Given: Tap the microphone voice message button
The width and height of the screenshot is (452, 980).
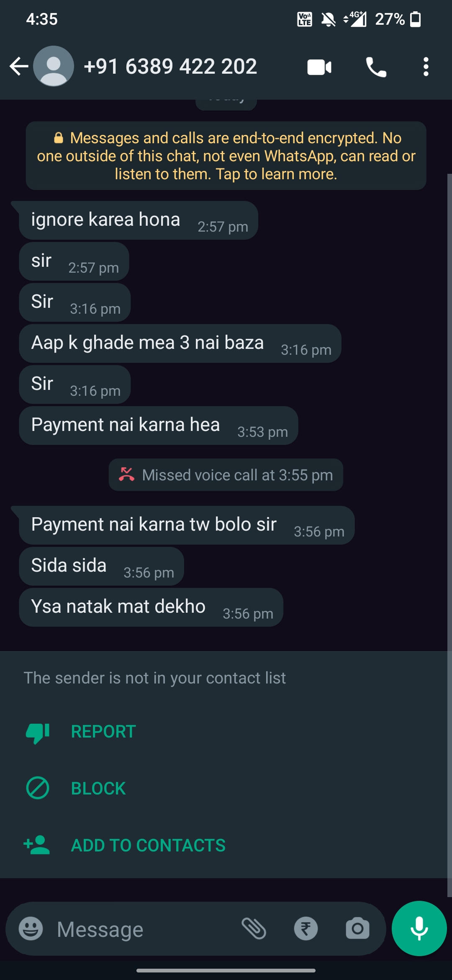Looking at the screenshot, I should 419,928.
